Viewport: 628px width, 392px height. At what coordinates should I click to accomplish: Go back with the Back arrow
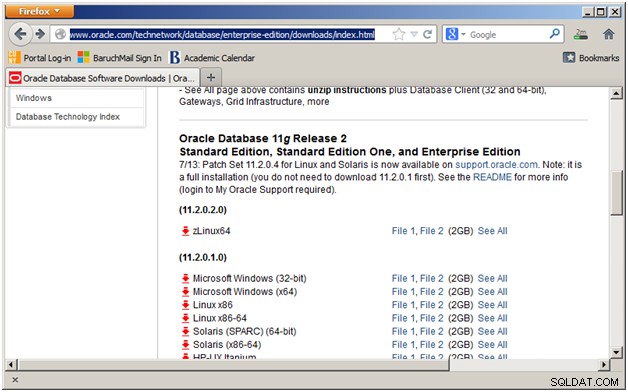click(x=20, y=34)
